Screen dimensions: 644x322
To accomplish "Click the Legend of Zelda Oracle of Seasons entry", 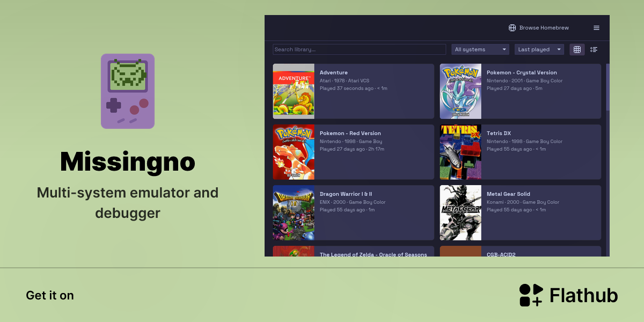I will (353, 251).
